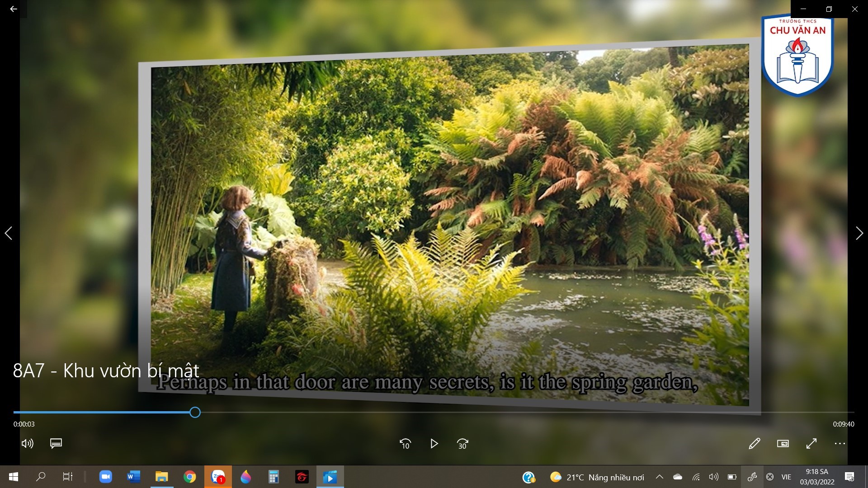Show the next item with right chevron
The image size is (868, 488).
click(859, 233)
